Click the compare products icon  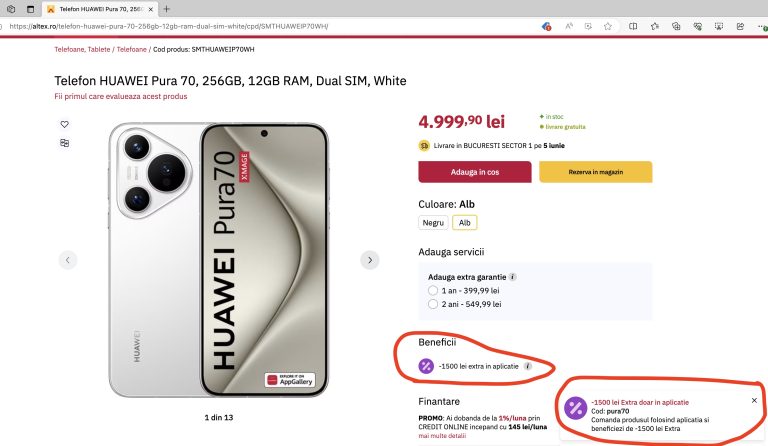click(x=65, y=143)
